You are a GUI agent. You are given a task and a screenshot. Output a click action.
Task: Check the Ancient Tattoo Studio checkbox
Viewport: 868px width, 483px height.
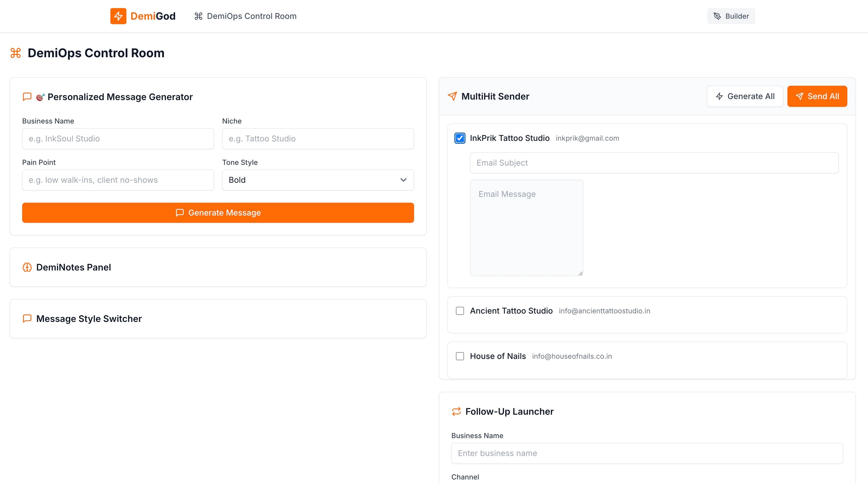[460, 311]
